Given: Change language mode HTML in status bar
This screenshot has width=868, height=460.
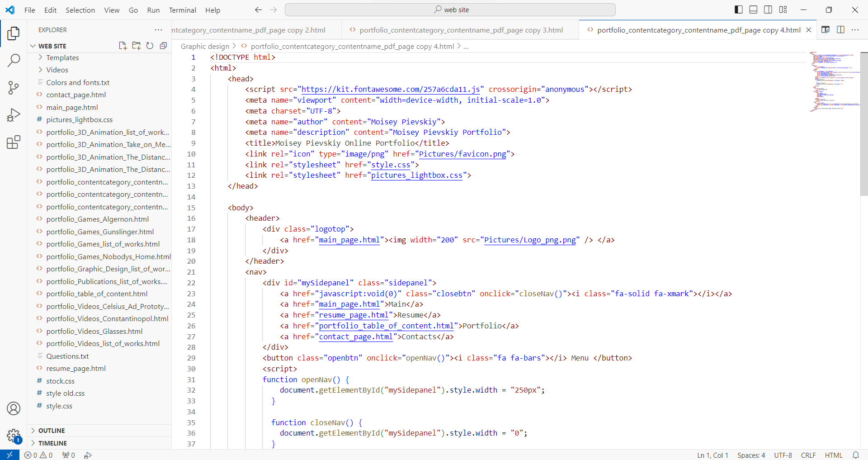Looking at the screenshot, I should [x=833, y=455].
